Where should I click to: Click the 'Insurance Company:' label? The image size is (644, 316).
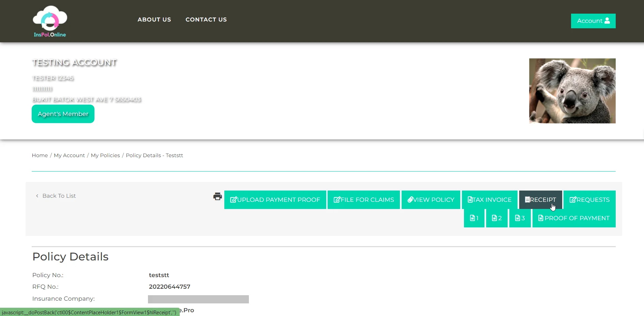[63, 299]
